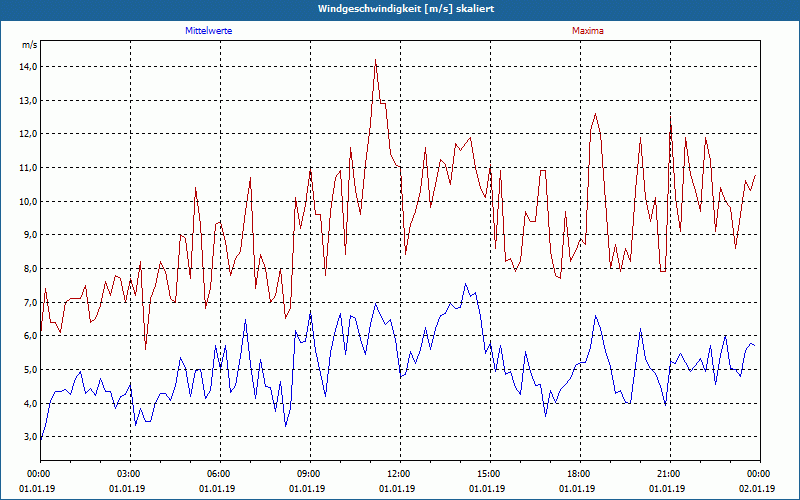Click the 'm/s' unit label on y-axis
Image resolution: width=800 pixels, height=500 pixels.
click(x=30, y=45)
